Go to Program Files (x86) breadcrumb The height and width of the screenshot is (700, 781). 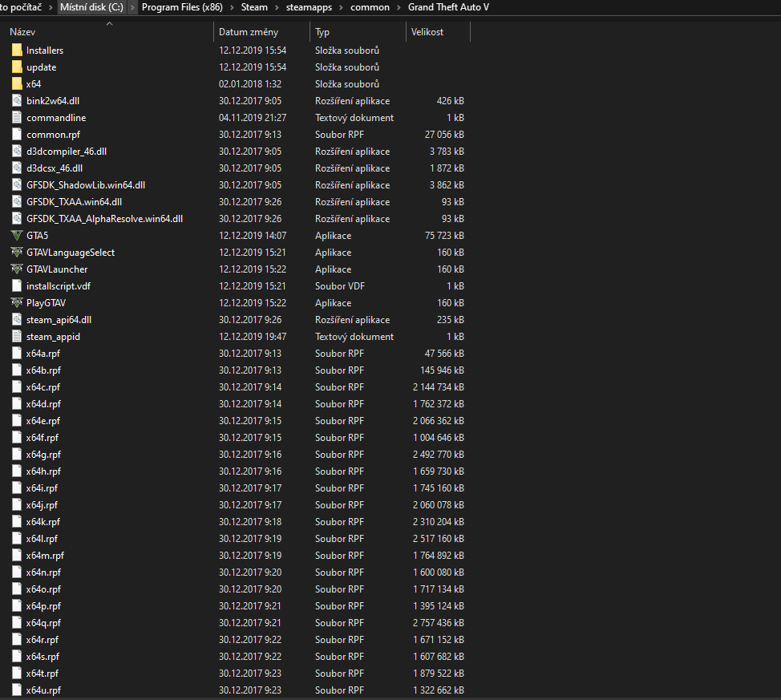pos(182,7)
